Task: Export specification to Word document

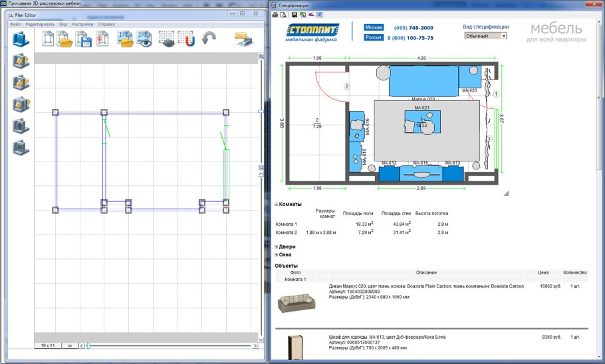Action: (x=319, y=14)
